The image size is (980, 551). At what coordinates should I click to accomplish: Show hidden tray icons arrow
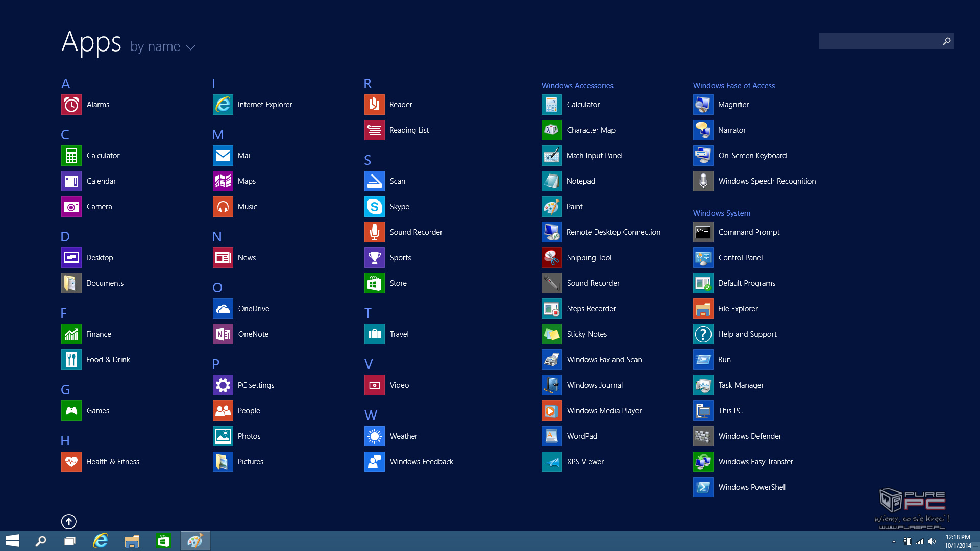[894, 541]
